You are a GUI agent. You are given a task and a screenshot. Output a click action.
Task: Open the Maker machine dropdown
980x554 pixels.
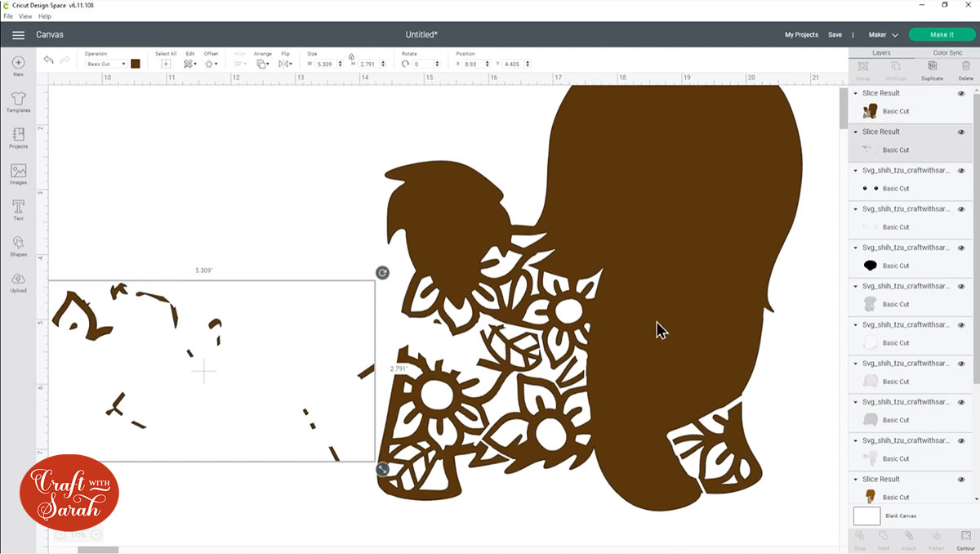(x=882, y=34)
